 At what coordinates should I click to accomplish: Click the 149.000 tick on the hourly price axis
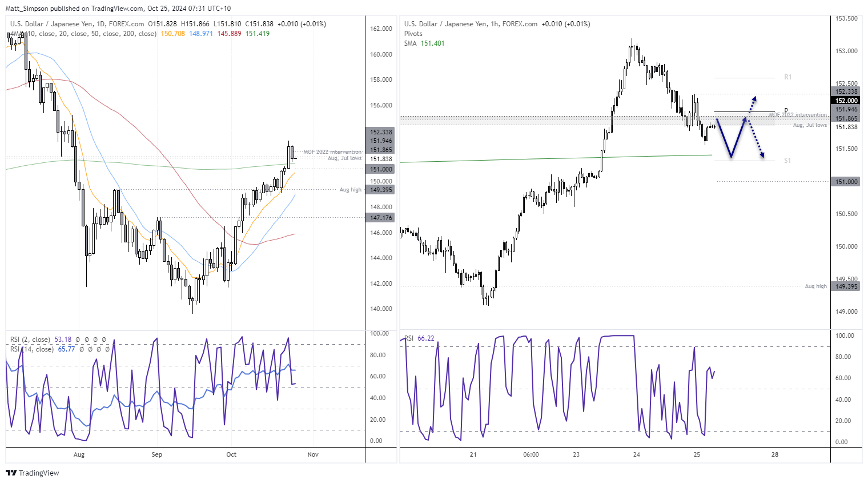846,312
